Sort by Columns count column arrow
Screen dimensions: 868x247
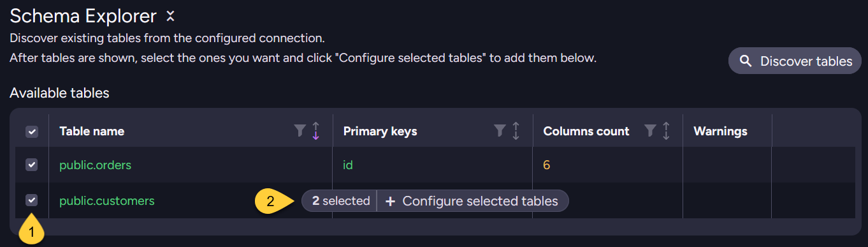[666, 131]
